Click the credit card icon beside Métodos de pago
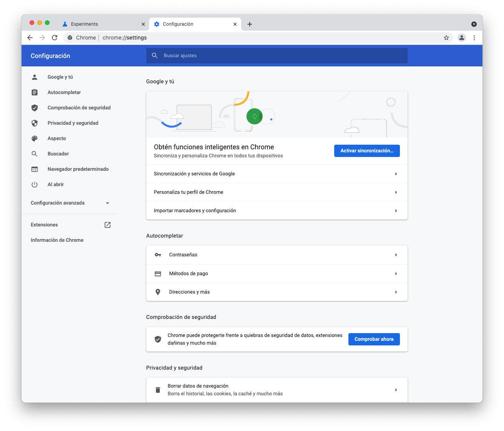Screen dimensions: 504x431 click(158, 274)
